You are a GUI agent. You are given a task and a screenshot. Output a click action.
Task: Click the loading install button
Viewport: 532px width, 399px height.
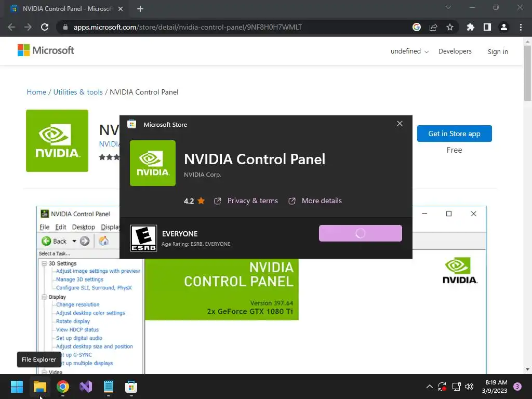click(361, 233)
